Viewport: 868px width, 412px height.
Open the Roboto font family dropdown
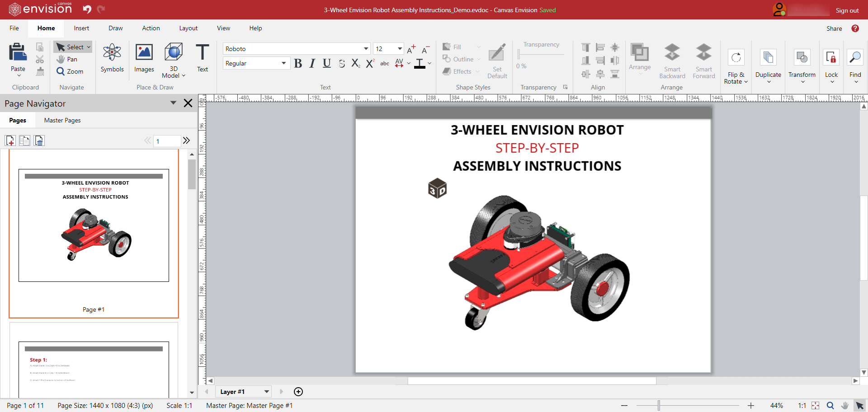pos(366,49)
